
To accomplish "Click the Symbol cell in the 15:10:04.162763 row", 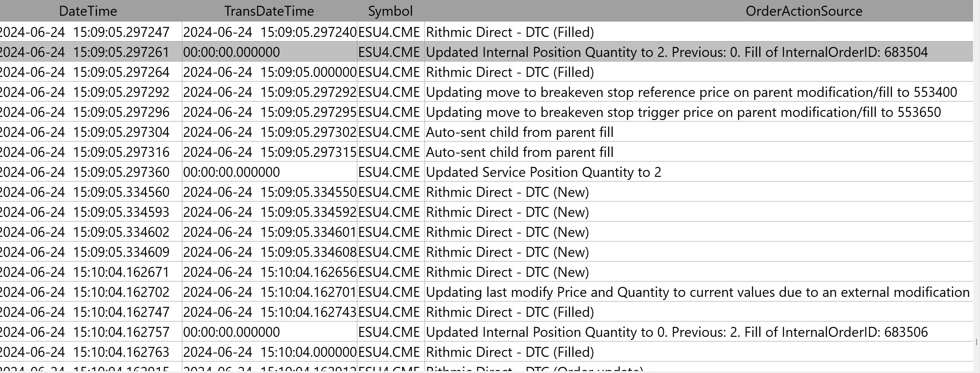I will coord(389,352).
